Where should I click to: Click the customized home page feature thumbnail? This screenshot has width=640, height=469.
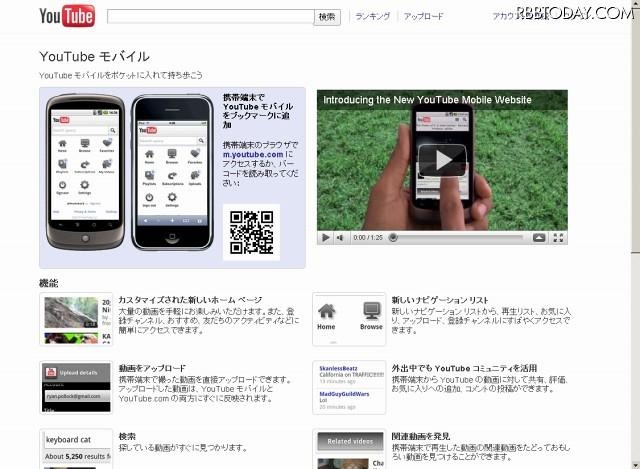75,317
